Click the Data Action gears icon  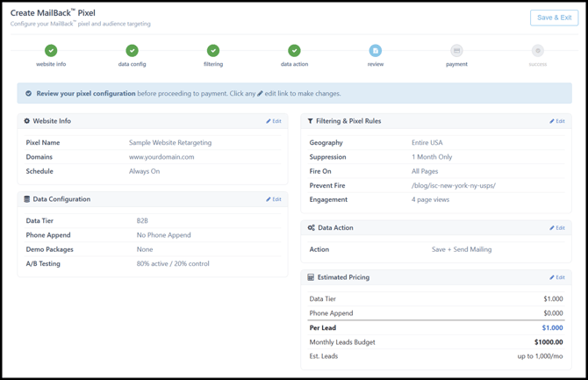click(x=312, y=227)
